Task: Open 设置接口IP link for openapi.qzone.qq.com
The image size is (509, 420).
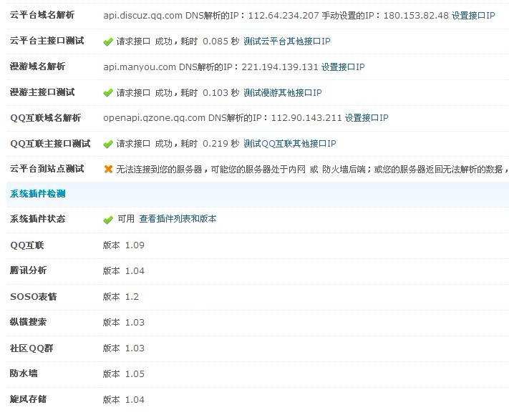Action: click(367, 118)
